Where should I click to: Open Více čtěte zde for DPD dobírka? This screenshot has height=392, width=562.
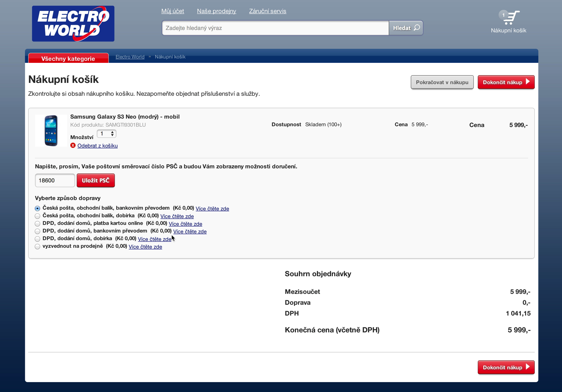click(155, 239)
